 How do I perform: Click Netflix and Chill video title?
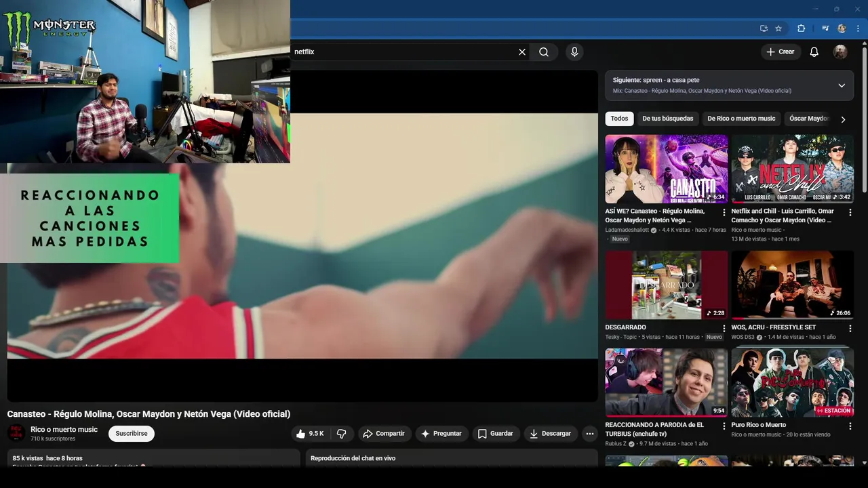[783, 216]
